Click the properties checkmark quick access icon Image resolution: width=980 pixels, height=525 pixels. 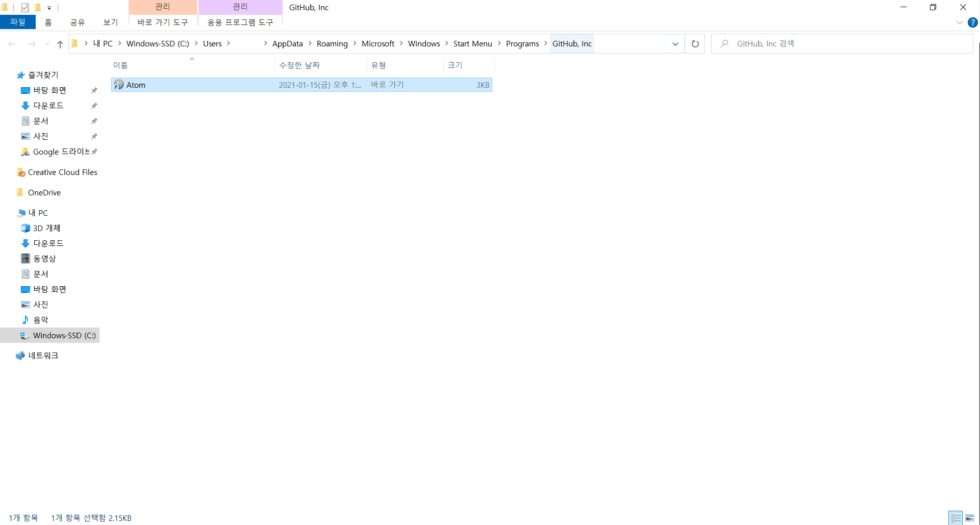click(x=24, y=7)
